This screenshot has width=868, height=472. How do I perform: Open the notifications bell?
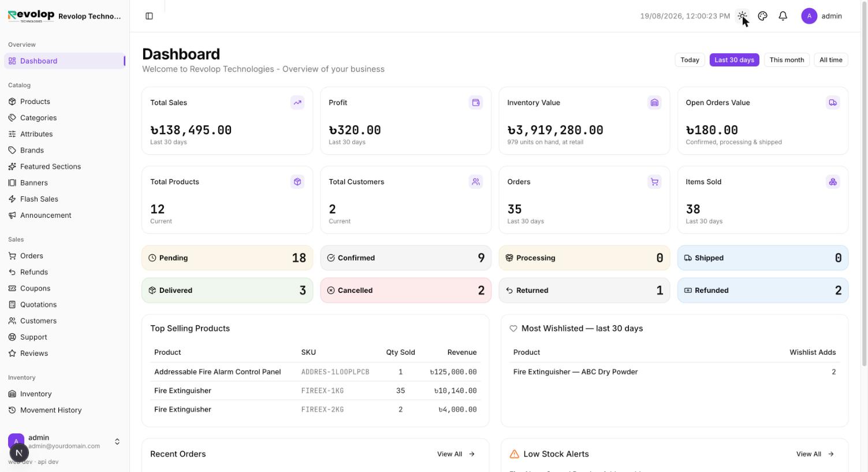click(783, 16)
